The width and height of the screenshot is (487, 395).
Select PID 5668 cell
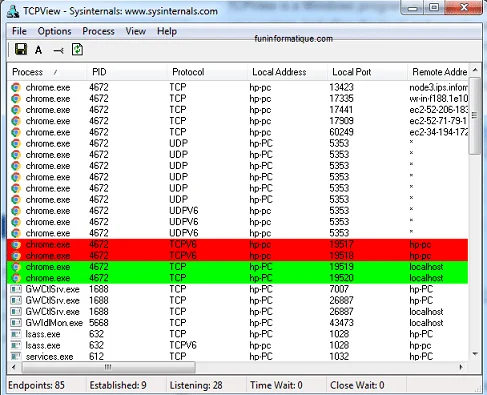pyautogui.click(x=99, y=323)
